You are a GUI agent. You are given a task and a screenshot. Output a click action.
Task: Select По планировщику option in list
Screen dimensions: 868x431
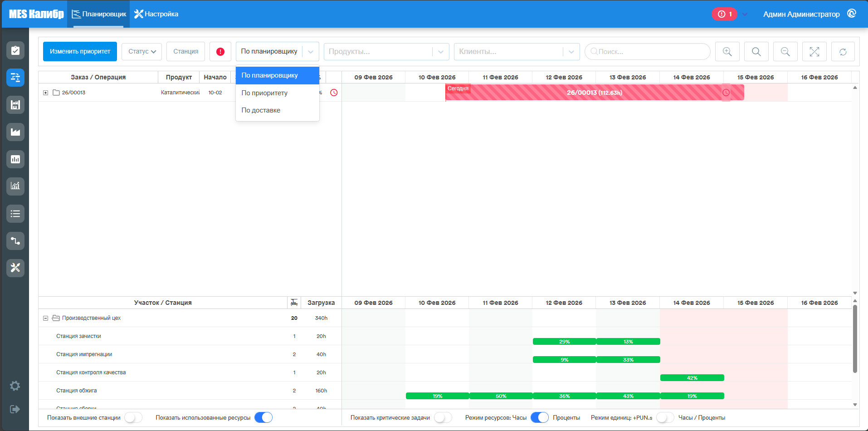point(278,75)
